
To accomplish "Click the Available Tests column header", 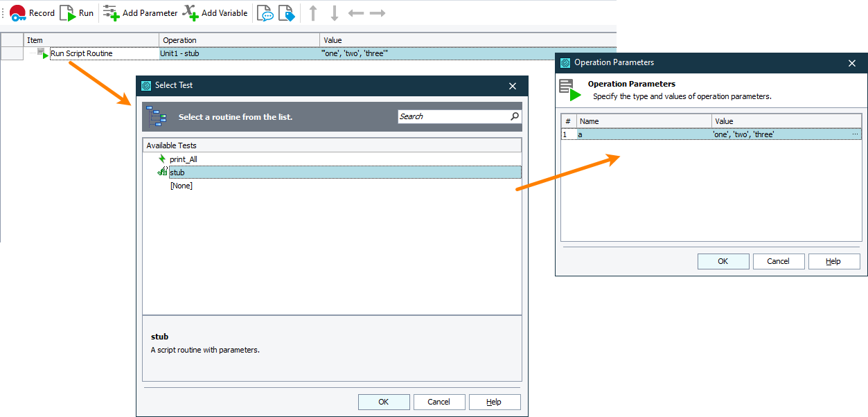I will pyautogui.click(x=332, y=145).
